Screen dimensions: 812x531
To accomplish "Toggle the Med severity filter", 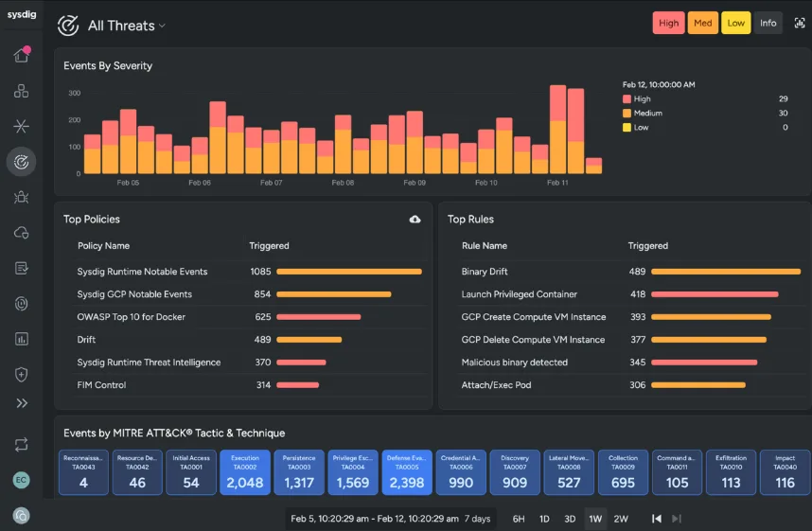I will click(703, 23).
